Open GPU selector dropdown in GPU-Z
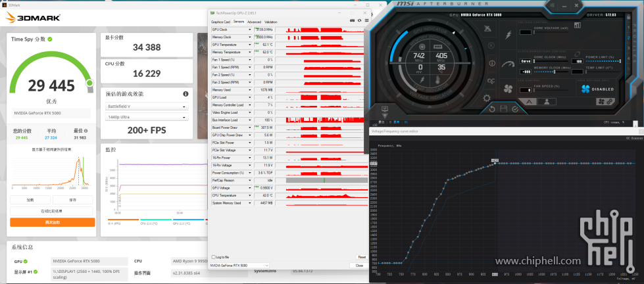Image resolution: width=644 pixels, height=284 pixels. 239,266
